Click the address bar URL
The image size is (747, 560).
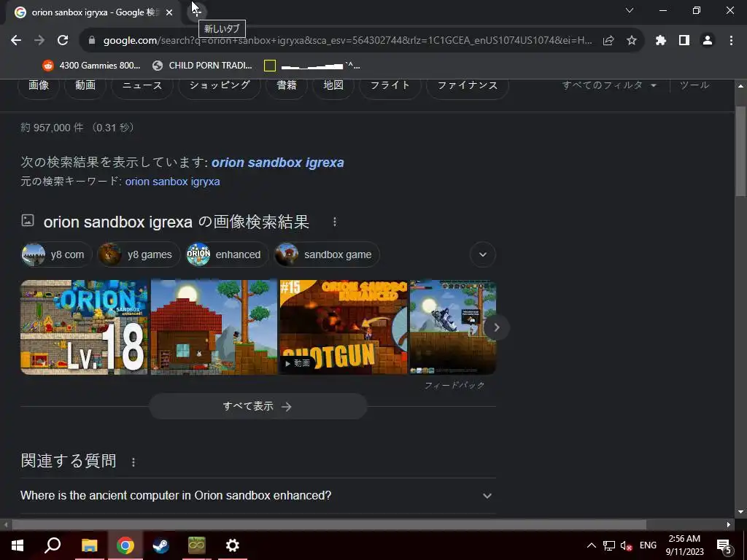click(x=348, y=41)
